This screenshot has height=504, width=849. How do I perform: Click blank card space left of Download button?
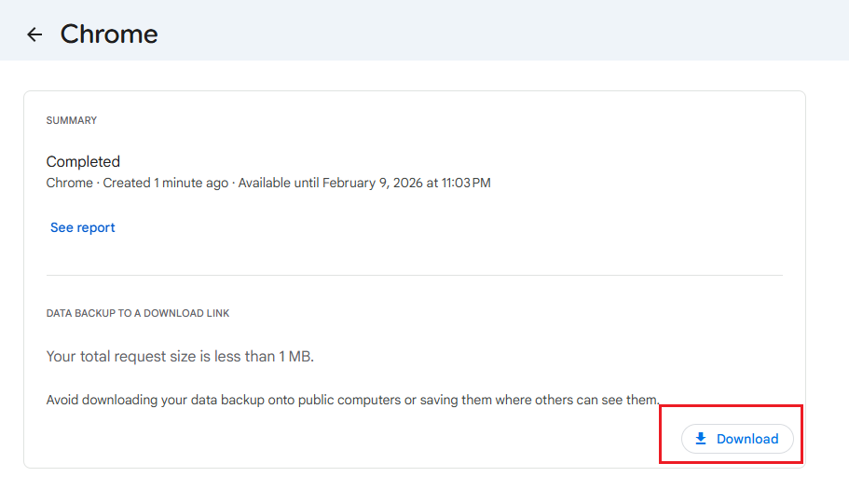[373, 439]
